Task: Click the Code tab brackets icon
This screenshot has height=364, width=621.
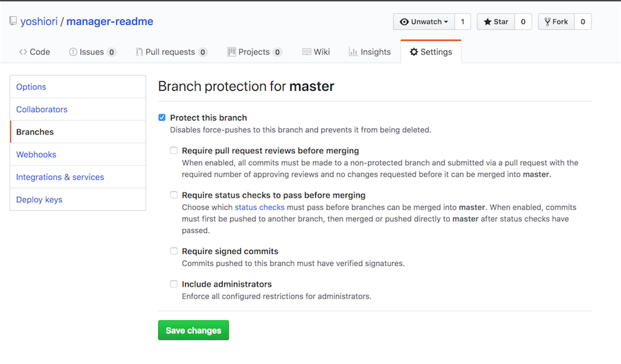Action: click(23, 52)
